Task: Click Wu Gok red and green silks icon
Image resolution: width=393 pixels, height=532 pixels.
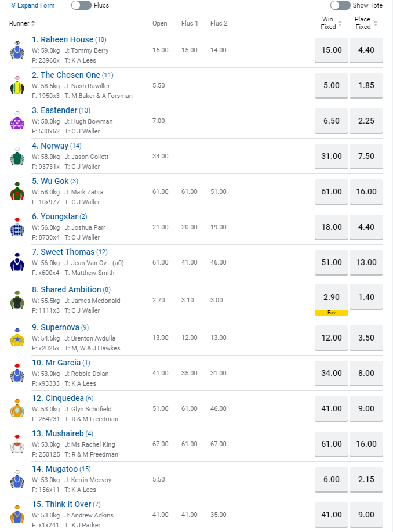Action: [17, 191]
